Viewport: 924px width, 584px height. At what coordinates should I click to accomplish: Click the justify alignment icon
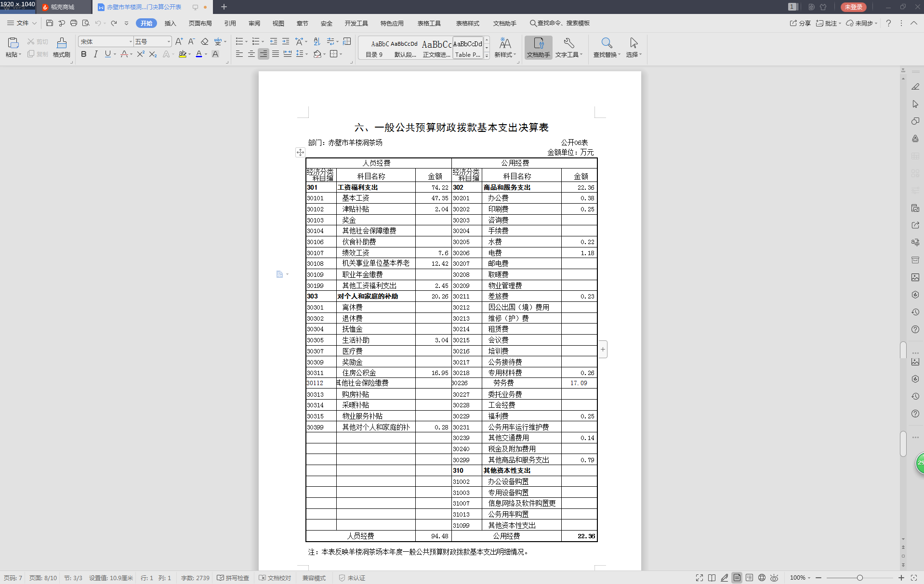click(x=275, y=54)
